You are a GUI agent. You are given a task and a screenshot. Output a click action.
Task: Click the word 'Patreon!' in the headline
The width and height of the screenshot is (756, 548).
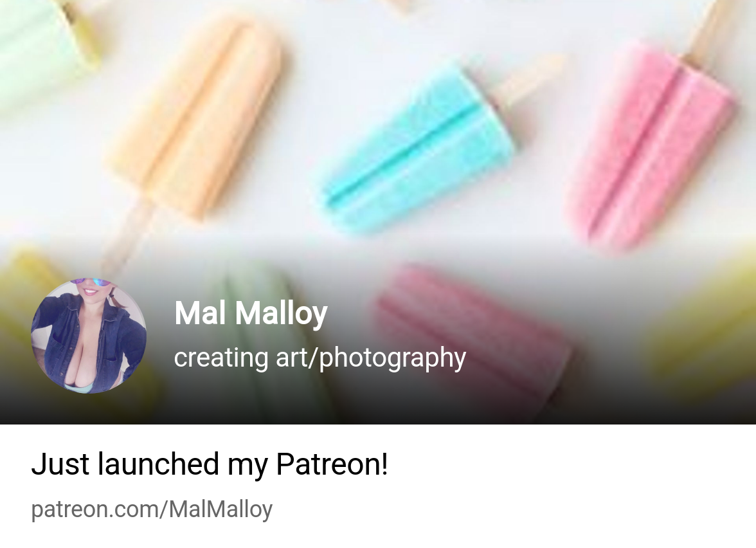(332, 464)
